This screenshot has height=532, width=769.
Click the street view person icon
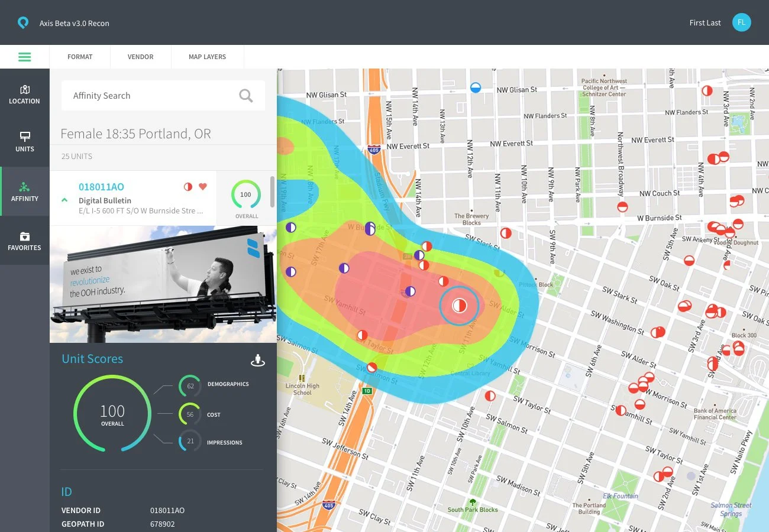[x=257, y=360]
